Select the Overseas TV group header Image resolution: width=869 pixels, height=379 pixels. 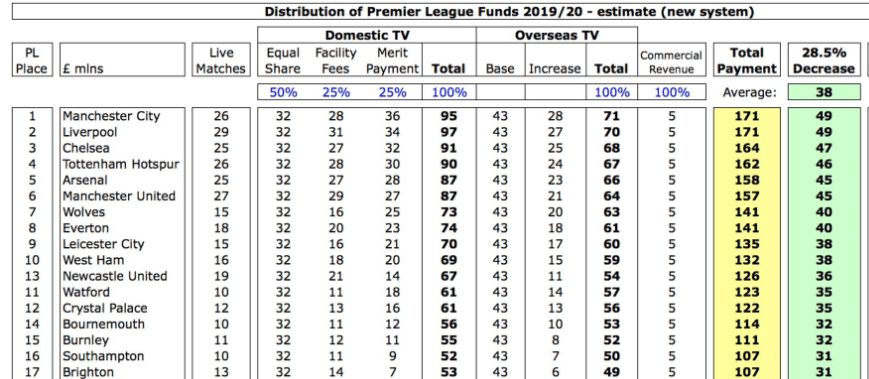coord(556,35)
